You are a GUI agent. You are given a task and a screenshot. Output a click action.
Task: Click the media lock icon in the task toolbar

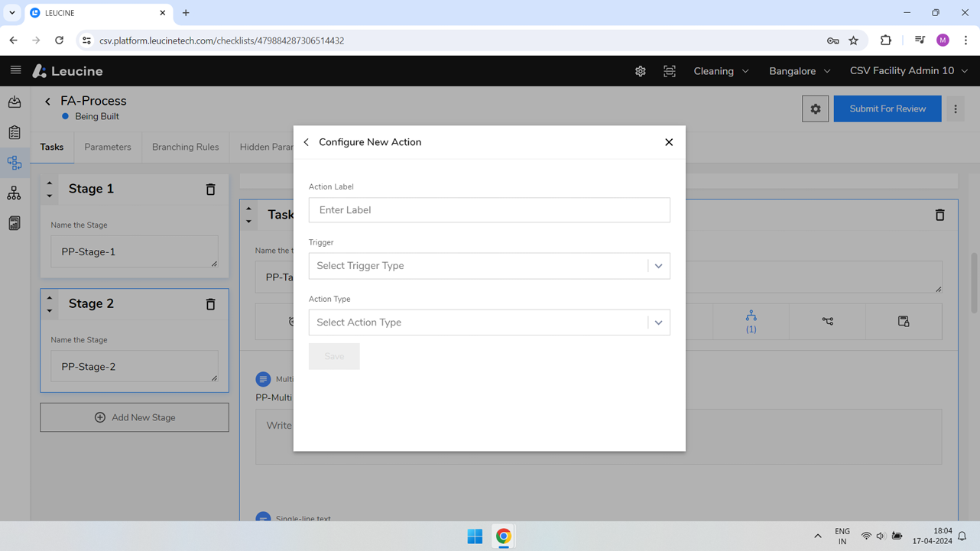click(x=904, y=321)
